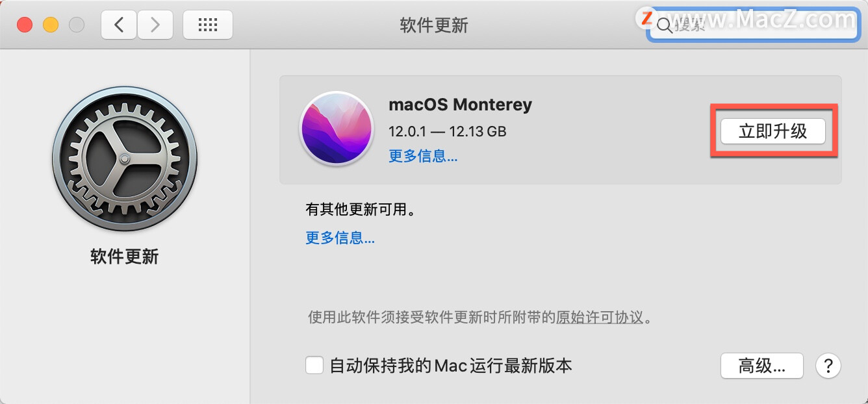
Task: Open 更多信息 link under macOS Monterey
Action: (x=423, y=156)
